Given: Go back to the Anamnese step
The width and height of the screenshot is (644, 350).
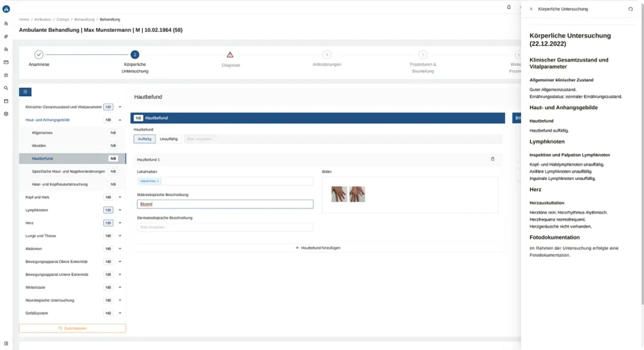Looking at the screenshot, I should click(x=39, y=58).
